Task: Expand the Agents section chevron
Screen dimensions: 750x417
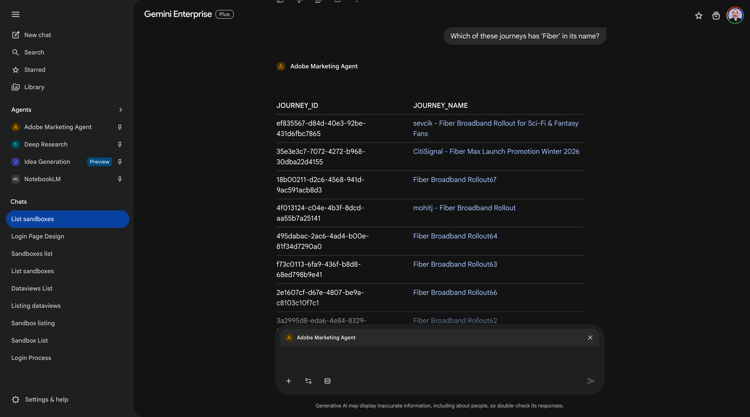Action: [x=121, y=110]
